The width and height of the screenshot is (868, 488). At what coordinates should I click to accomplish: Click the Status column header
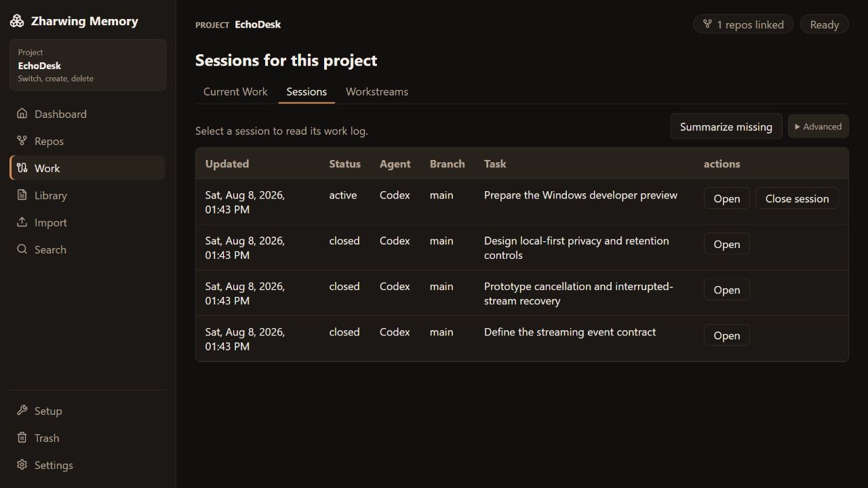[345, 164]
